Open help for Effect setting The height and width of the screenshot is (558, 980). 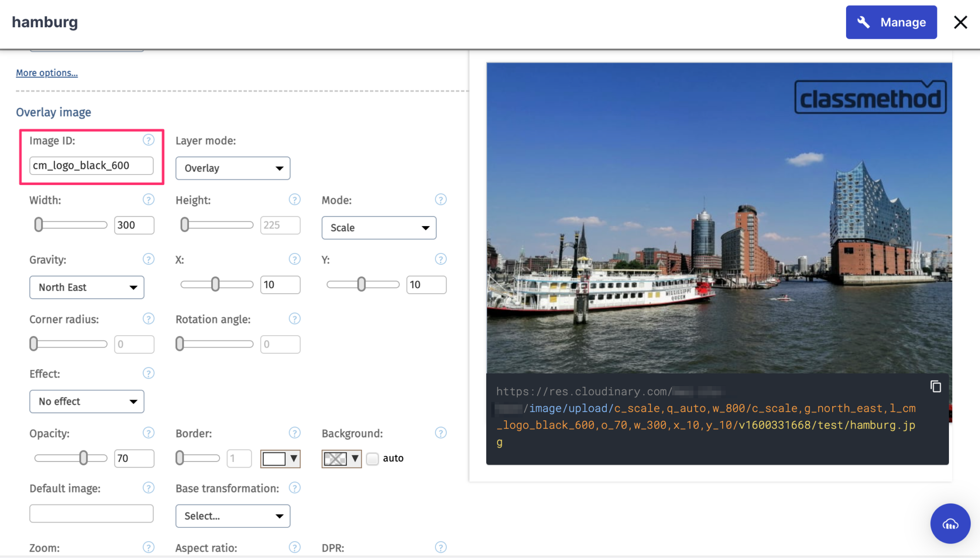148,373
